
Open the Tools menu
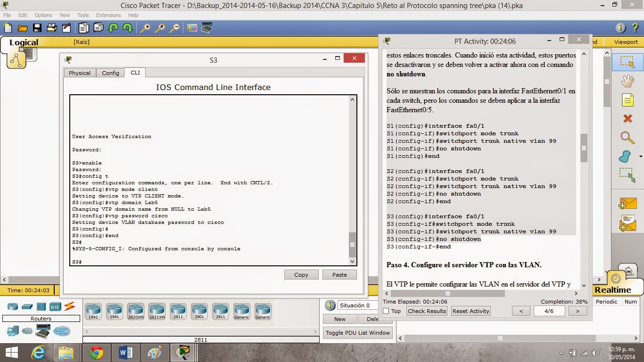tap(83, 15)
